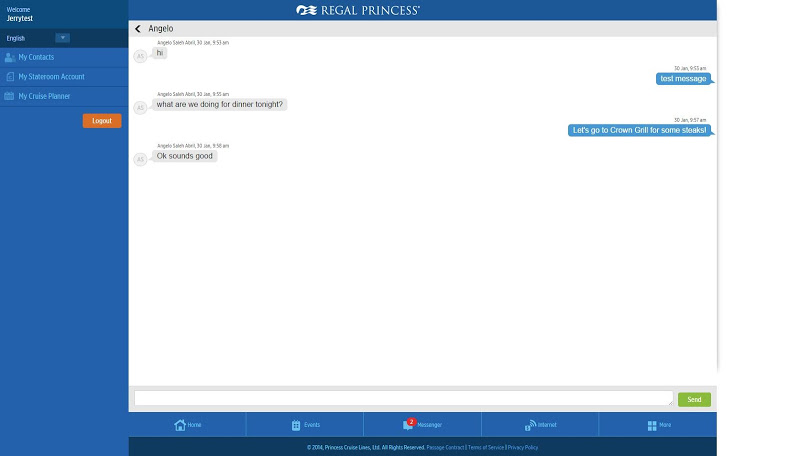800x456 pixels.
Task: Open the More tab
Action: click(x=658, y=424)
